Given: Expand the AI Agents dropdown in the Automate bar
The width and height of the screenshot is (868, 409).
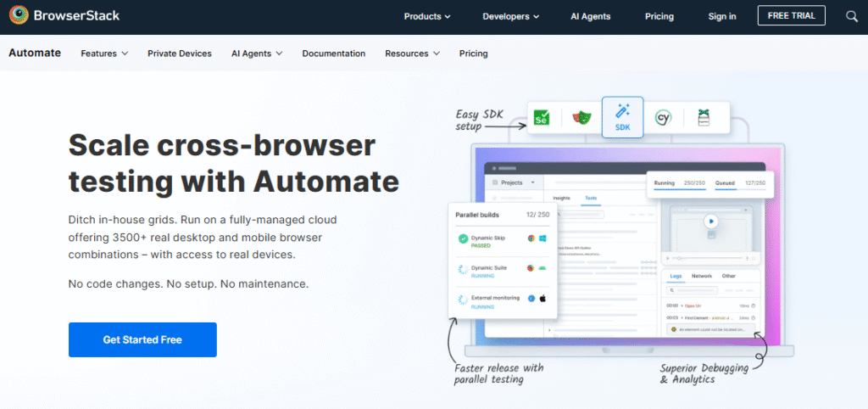Looking at the screenshot, I should pos(257,53).
